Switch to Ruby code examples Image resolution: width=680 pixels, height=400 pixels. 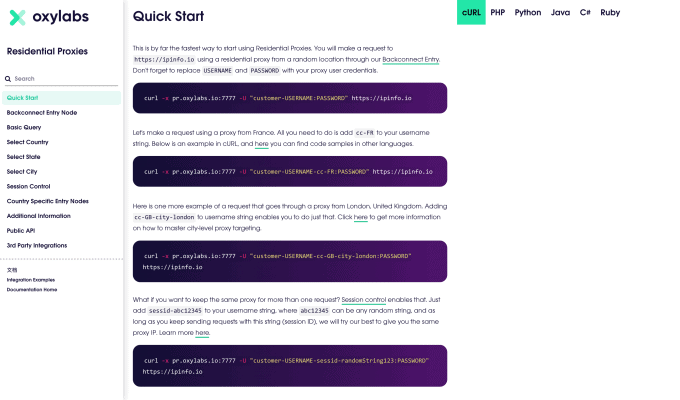tap(610, 12)
